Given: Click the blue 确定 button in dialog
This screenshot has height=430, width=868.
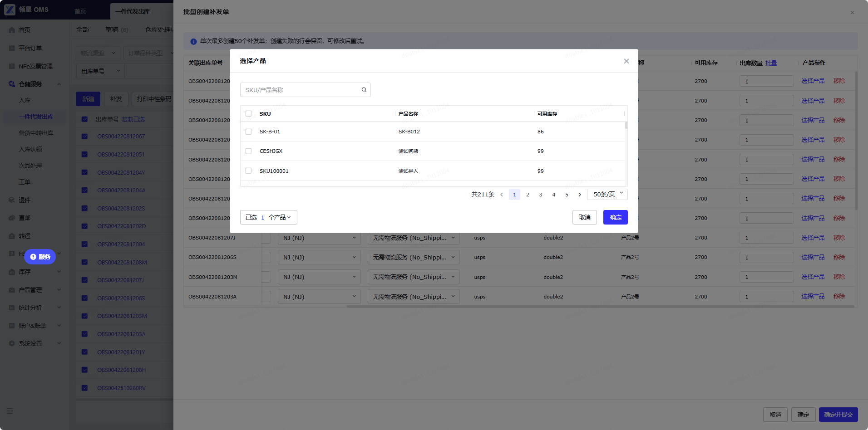Looking at the screenshot, I should click(616, 217).
